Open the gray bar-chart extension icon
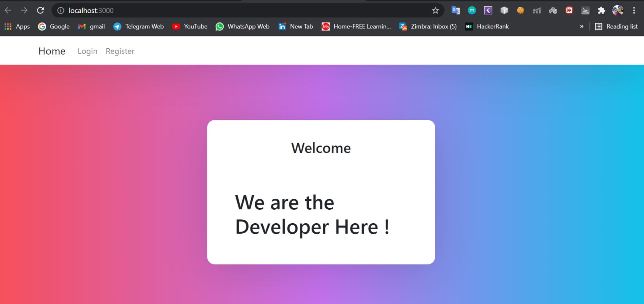Image resolution: width=644 pixels, height=304 pixels. tap(537, 10)
